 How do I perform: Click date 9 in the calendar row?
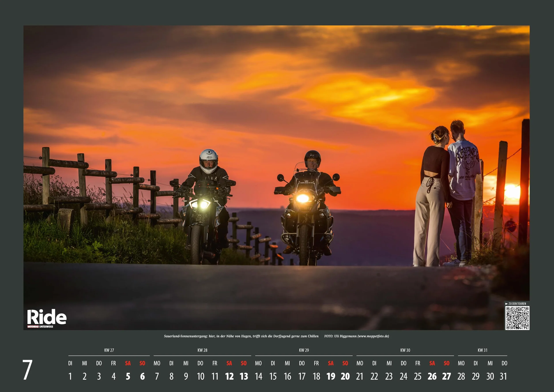(186, 377)
